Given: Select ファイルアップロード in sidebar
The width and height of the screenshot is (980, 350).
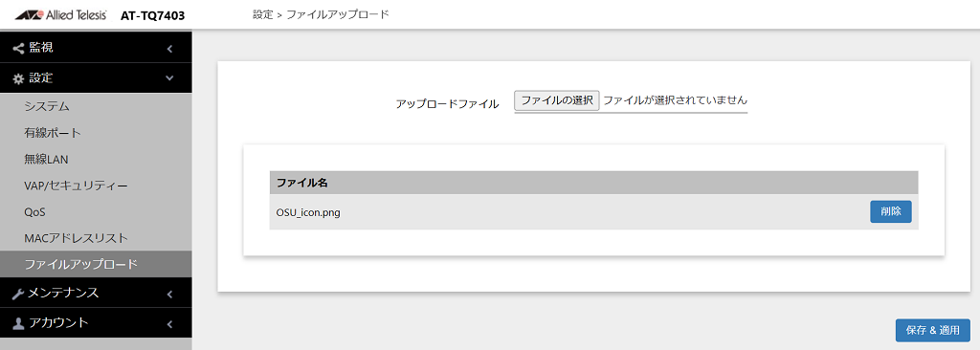Looking at the screenshot, I should tap(97, 264).
